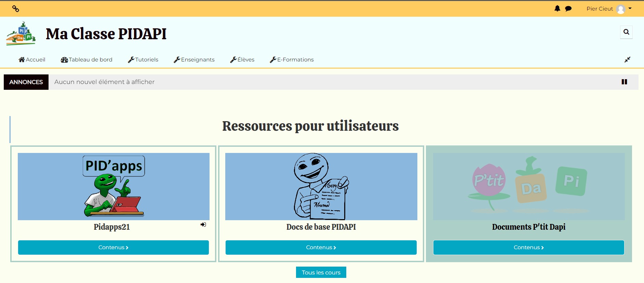Screen dimensions: 644x283
Task: Click the PIDAPI site logo
Action: [x=21, y=33]
